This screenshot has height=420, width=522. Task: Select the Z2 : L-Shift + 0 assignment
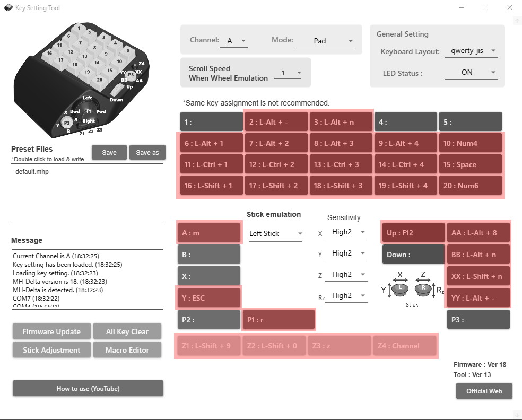click(x=274, y=345)
